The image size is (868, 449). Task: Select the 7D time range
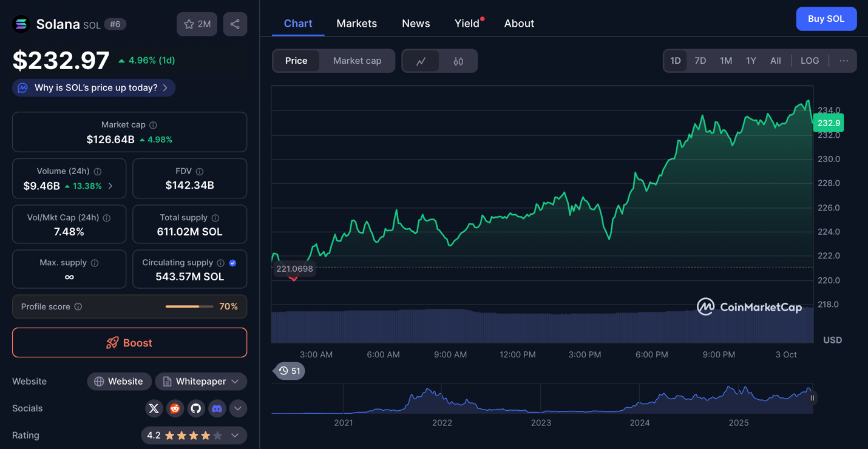click(700, 61)
